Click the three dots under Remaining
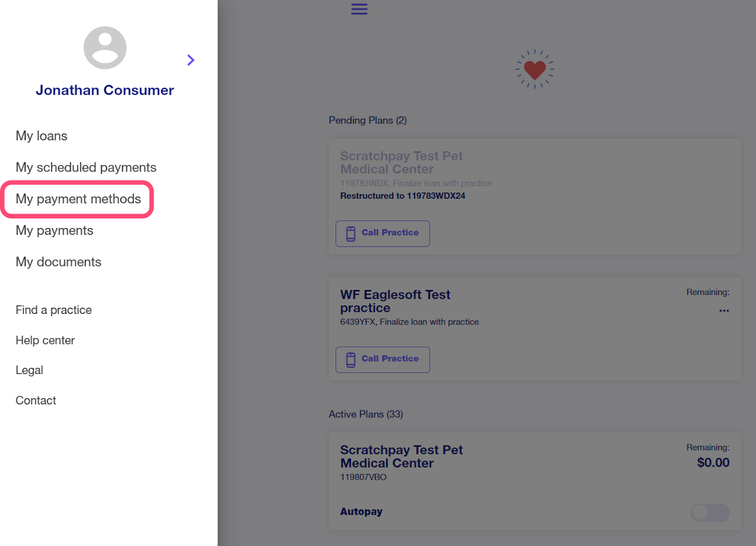Image resolution: width=756 pixels, height=546 pixels. click(x=724, y=310)
